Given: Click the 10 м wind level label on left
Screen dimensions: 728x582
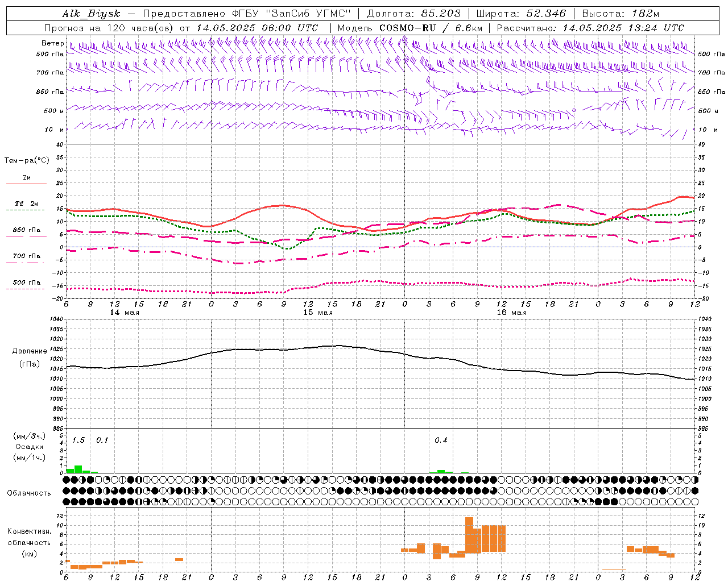Looking at the screenshot, I should click(x=54, y=130).
